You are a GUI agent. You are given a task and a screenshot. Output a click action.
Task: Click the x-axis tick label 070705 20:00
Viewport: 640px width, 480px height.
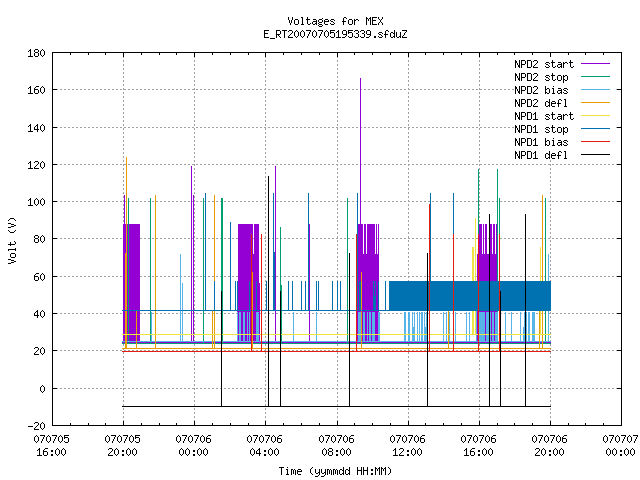122,445
